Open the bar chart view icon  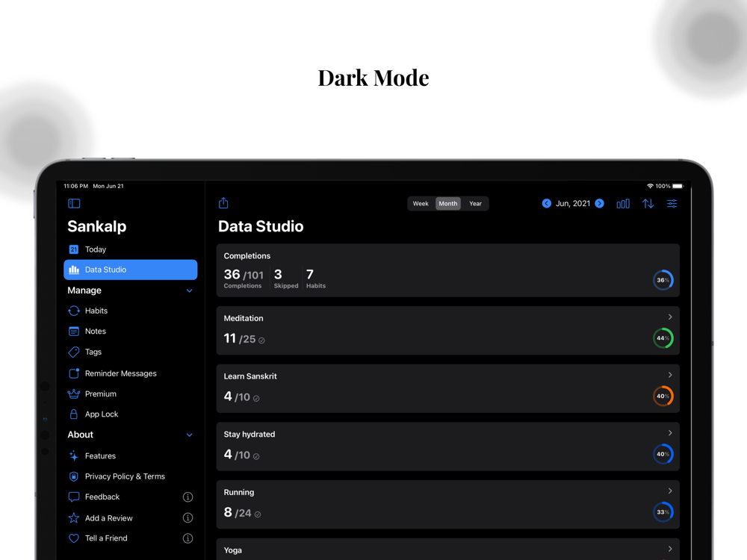[623, 204]
